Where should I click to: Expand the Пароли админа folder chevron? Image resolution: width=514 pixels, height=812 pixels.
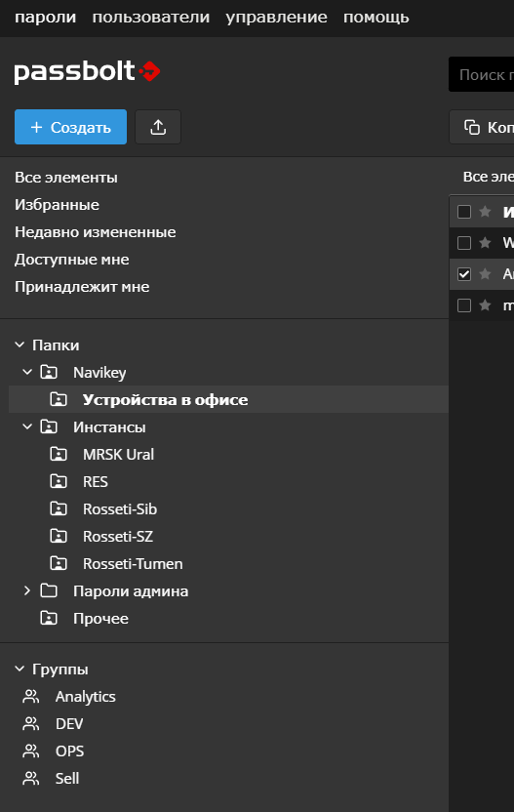(27, 590)
